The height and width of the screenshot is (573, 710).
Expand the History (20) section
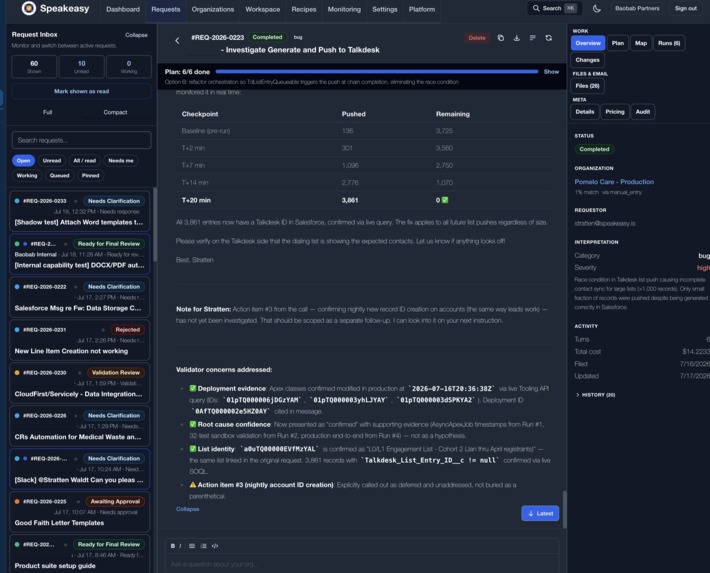[595, 395]
